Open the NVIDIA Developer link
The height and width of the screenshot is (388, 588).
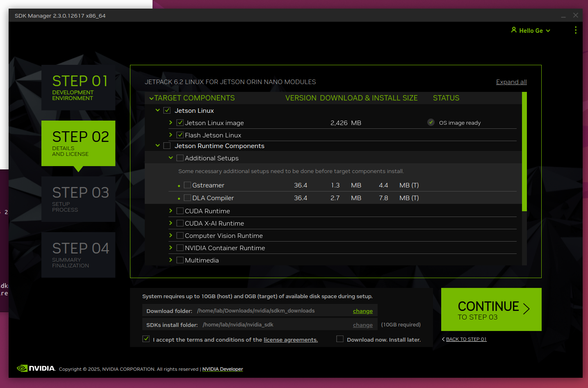223,369
